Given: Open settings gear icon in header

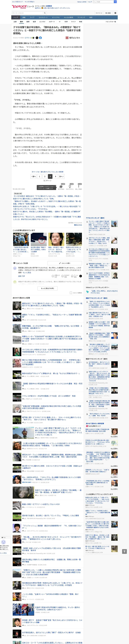Looking at the screenshot, I should [x=115, y=13].
